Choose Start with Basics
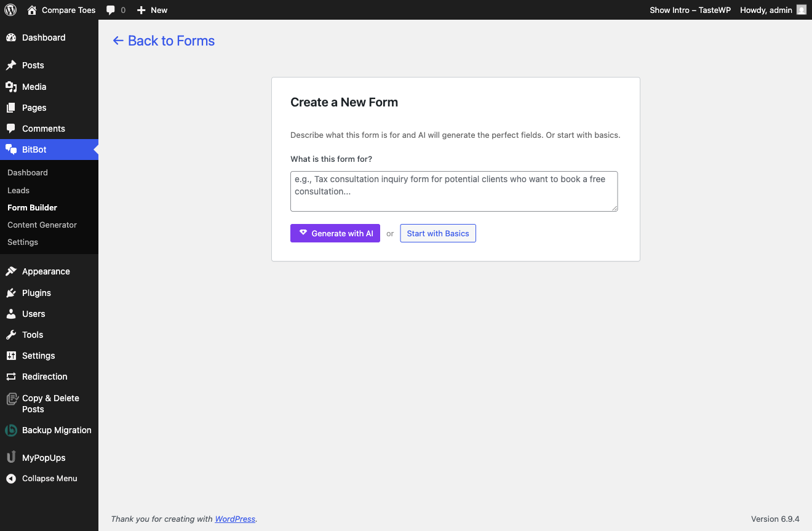The height and width of the screenshot is (531, 812). pyautogui.click(x=437, y=233)
